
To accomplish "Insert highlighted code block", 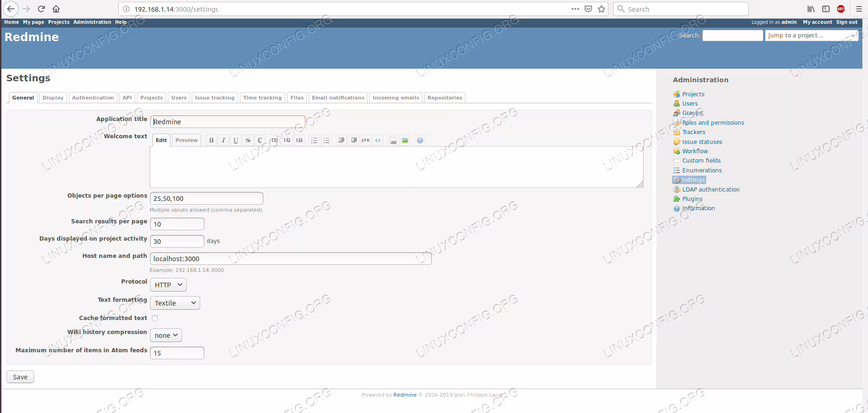I will (378, 140).
